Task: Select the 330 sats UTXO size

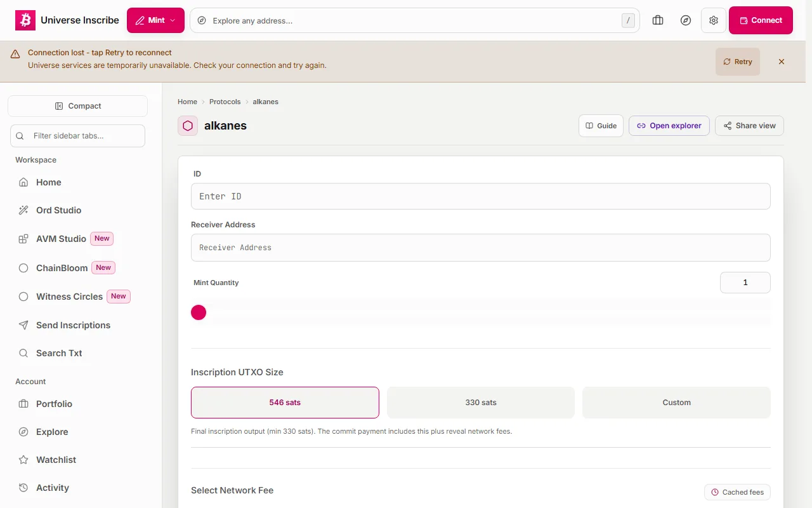Action: 481,403
